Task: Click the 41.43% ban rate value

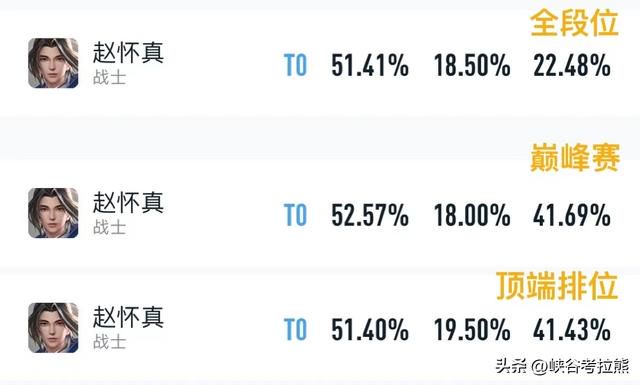Action: point(572,329)
